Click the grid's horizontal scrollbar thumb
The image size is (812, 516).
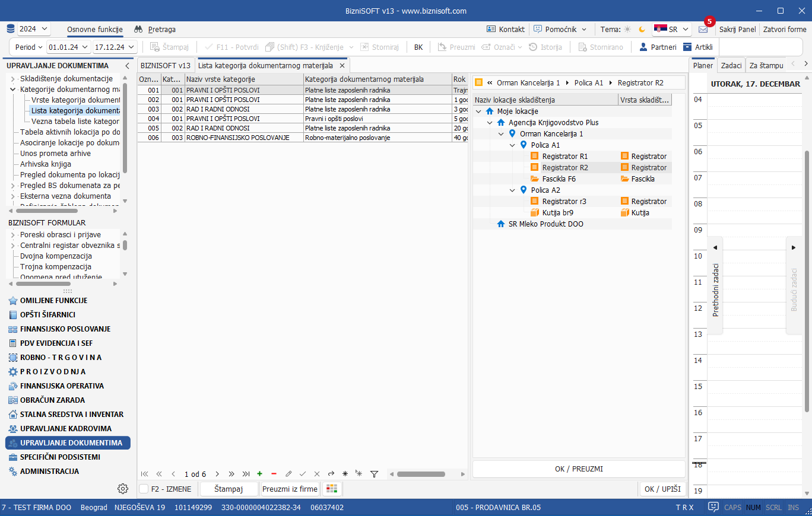[x=421, y=474]
